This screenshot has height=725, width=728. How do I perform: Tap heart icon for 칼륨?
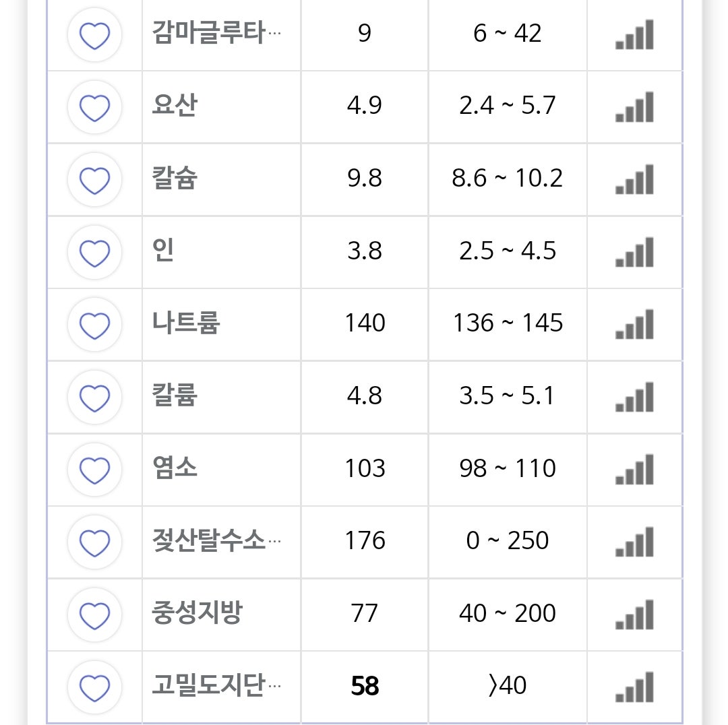(95, 398)
